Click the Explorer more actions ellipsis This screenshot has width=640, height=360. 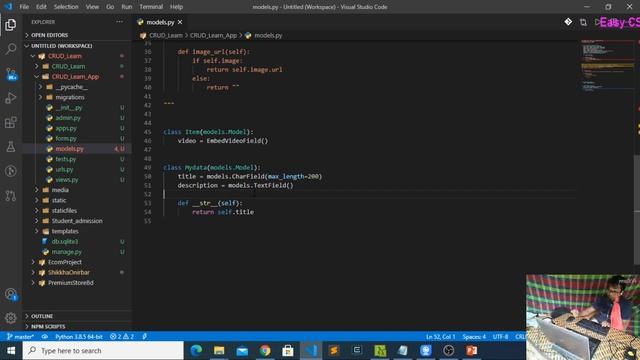pyautogui.click(x=119, y=22)
